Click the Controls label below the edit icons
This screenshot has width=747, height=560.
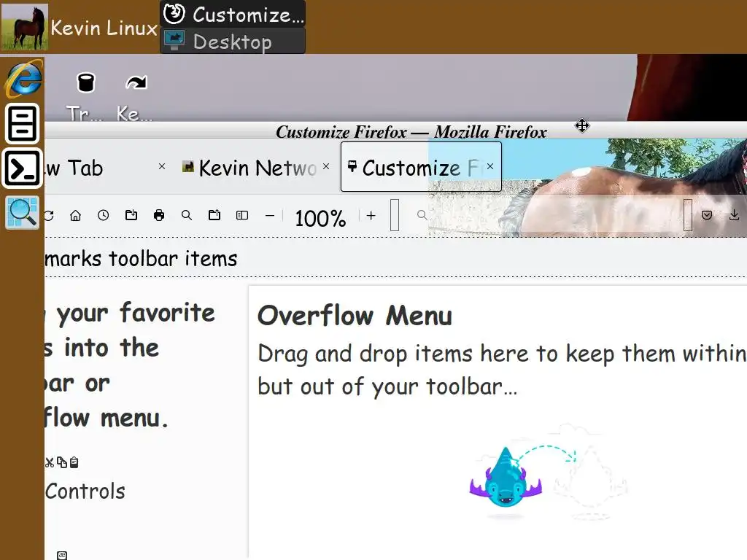coord(85,491)
